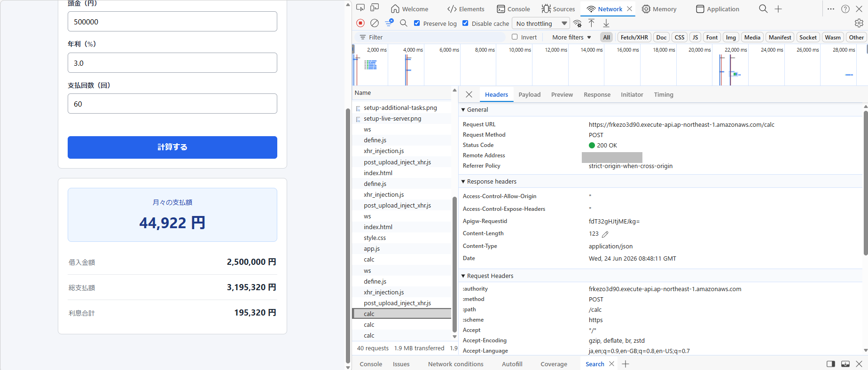Filter requests by CSS type

[680, 37]
